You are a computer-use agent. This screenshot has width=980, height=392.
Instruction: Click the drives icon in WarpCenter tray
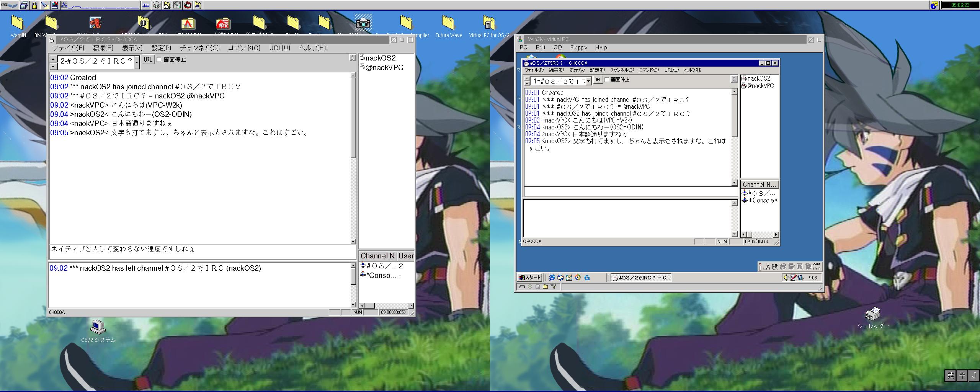(x=157, y=5)
